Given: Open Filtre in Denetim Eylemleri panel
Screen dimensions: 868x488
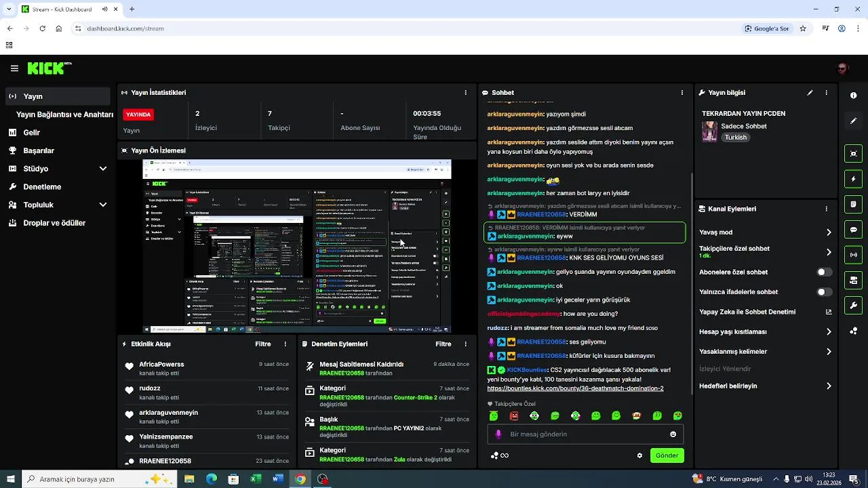Looking at the screenshot, I should [443, 344].
